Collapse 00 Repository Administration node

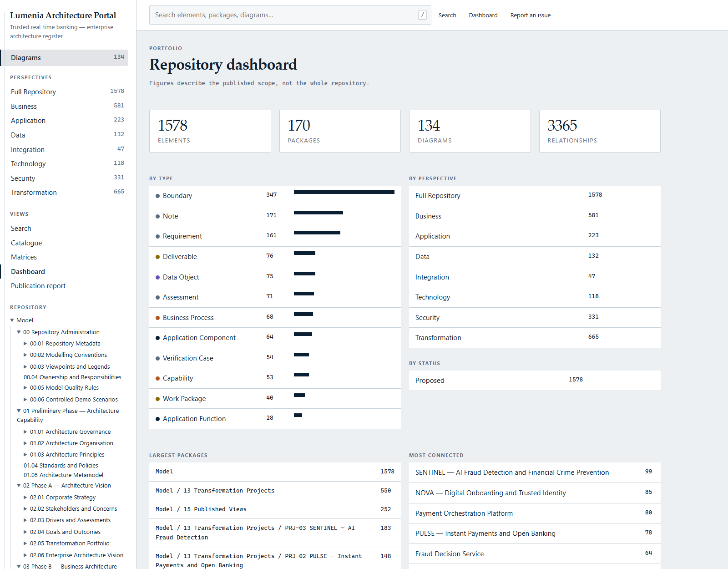(x=19, y=332)
